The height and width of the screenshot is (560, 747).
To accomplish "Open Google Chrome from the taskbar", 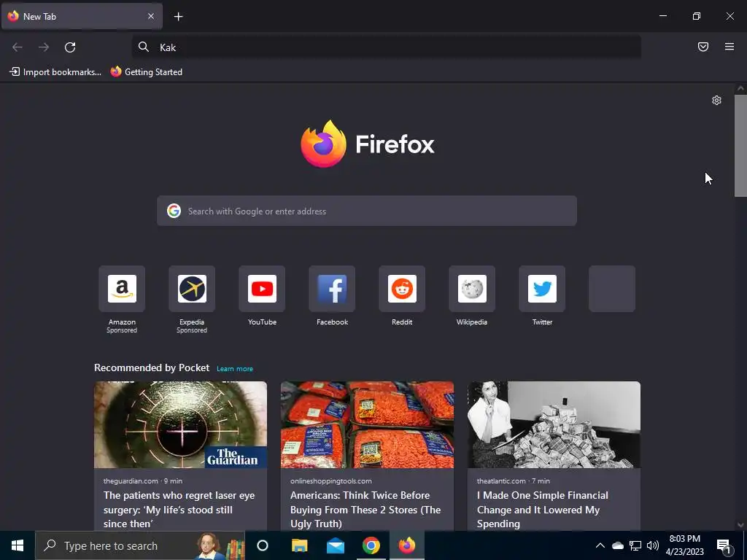I will click(371, 545).
